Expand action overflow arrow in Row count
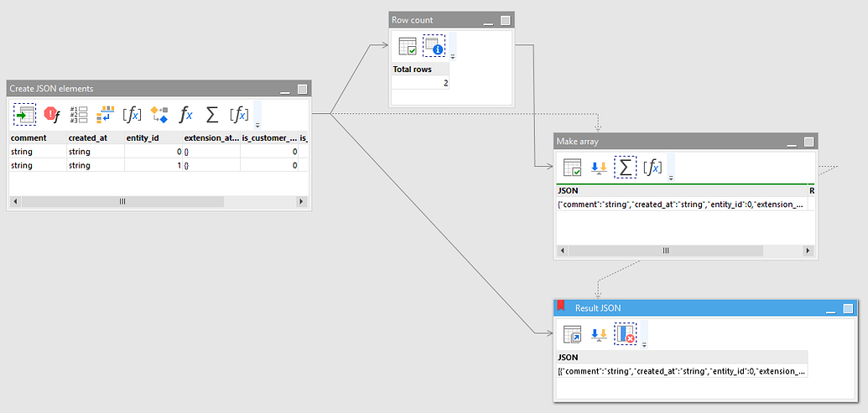The image size is (868, 413). click(452, 56)
